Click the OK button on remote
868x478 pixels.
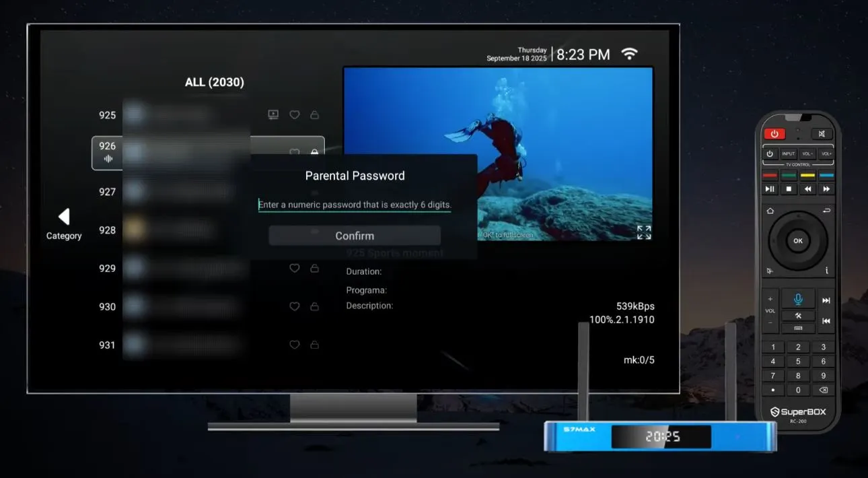click(x=798, y=240)
